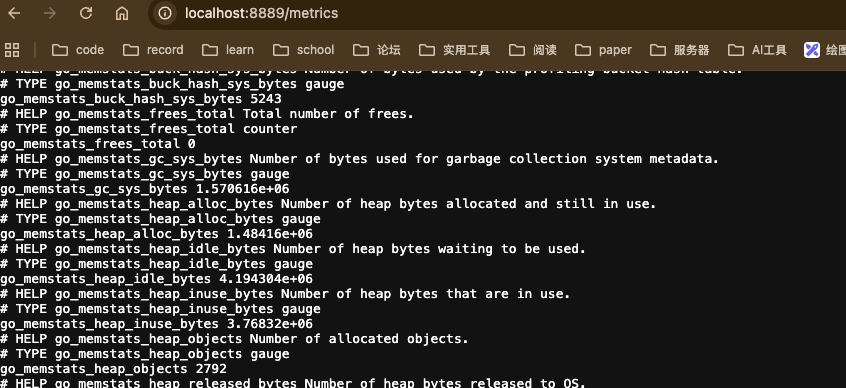
Task: Open the AI工具 bookmarks folder
Action: 758,50
